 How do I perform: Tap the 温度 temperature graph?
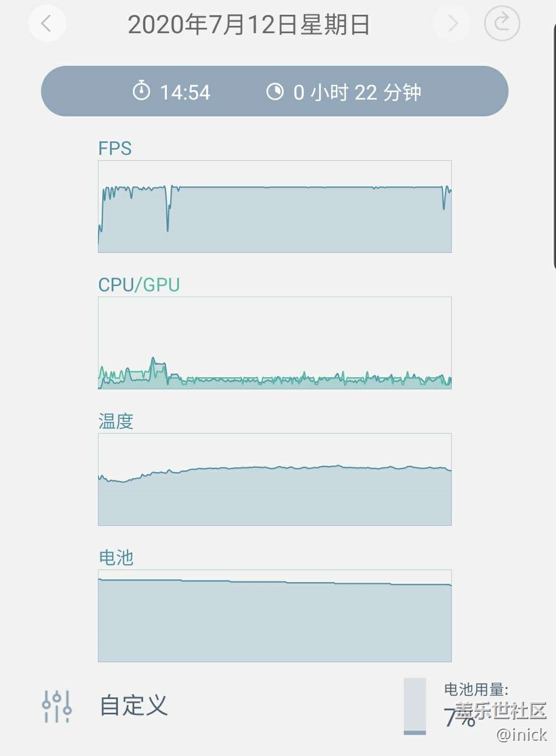coord(274,479)
